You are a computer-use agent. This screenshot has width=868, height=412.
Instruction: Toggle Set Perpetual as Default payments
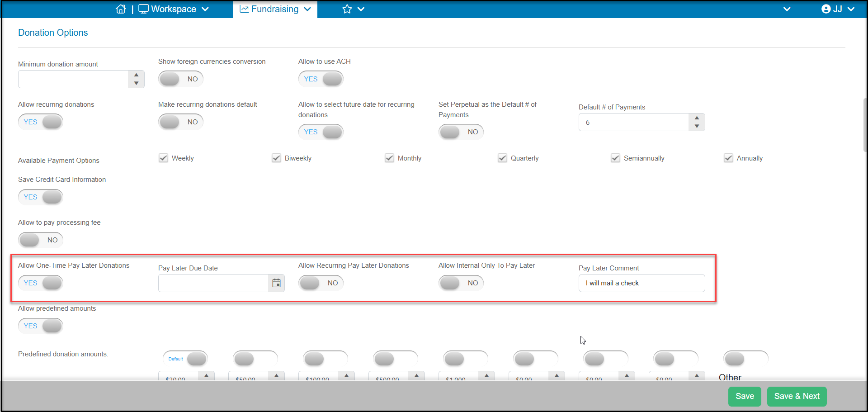click(461, 132)
